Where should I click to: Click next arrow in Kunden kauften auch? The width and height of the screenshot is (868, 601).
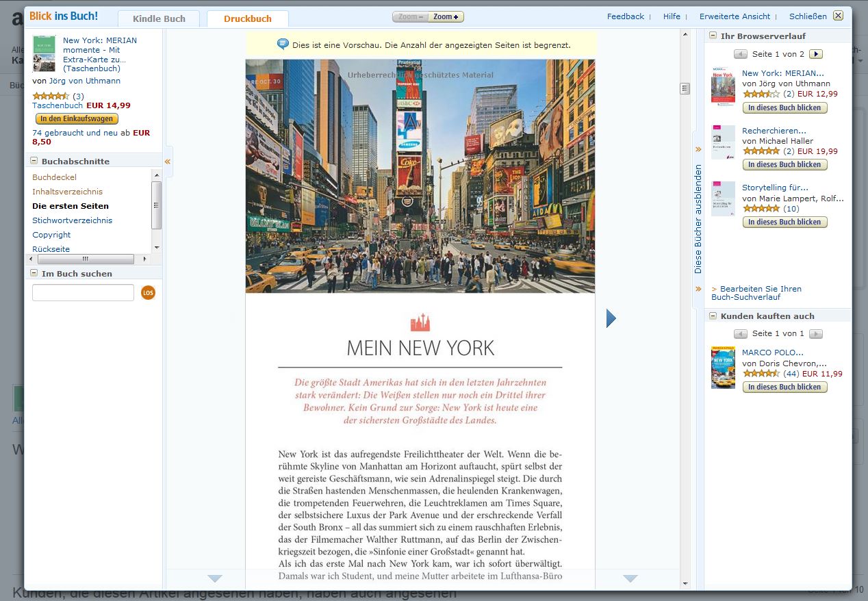[x=815, y=334]
